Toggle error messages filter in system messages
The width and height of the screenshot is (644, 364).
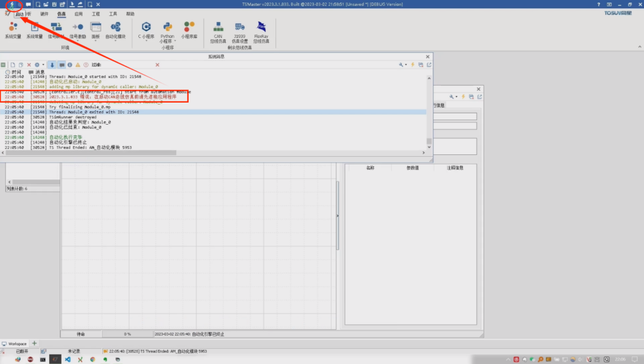click(x=86, y=64)
